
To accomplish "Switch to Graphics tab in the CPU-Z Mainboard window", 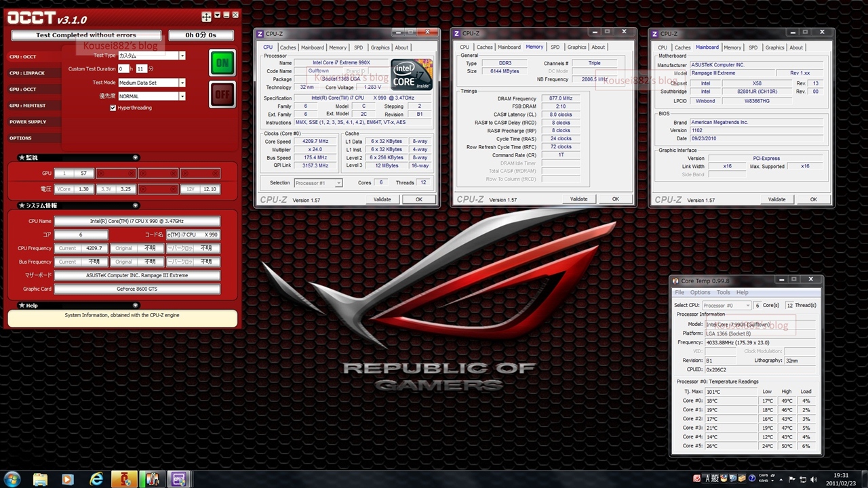I will pyautogui.click(x=774, y=47).
